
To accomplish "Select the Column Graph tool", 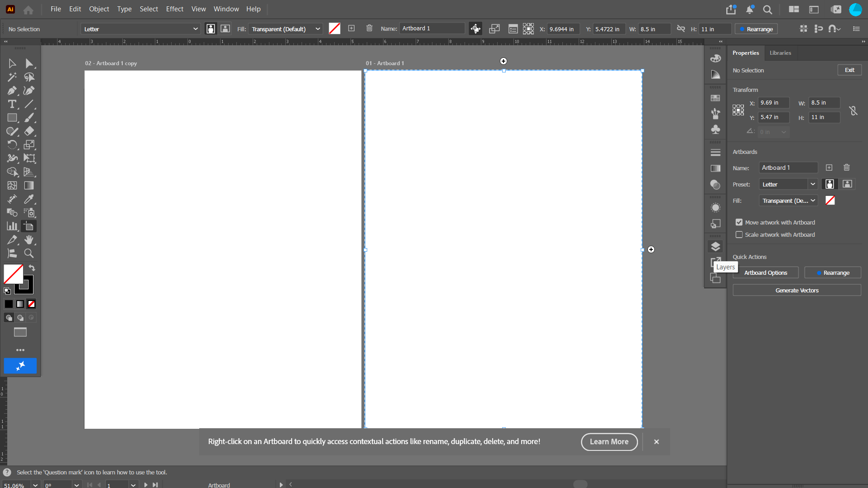I will (12, 226).
